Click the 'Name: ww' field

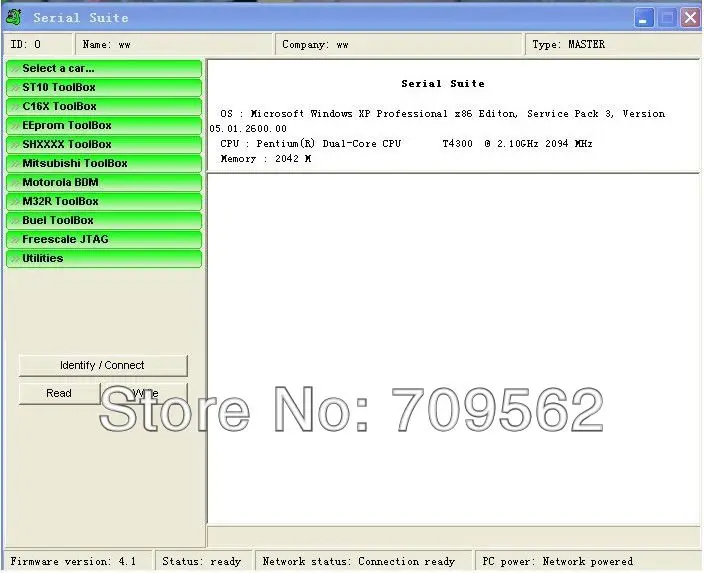click(174, 44)
